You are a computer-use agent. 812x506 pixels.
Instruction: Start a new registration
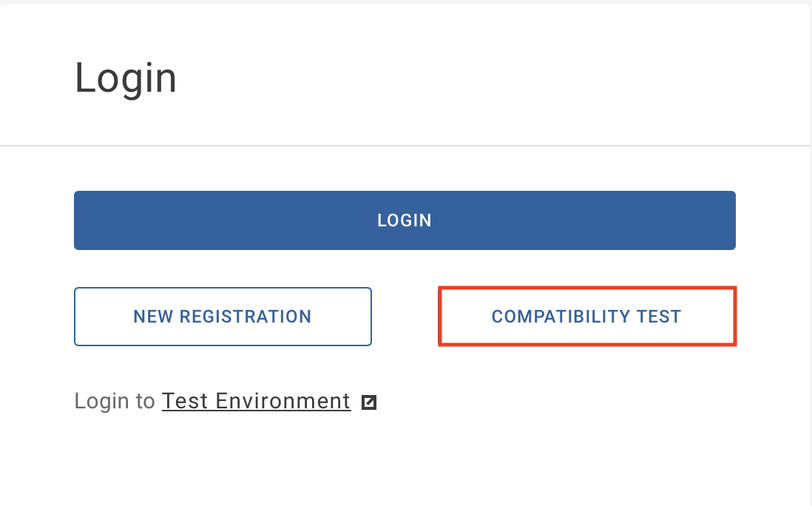pos(223,317)
